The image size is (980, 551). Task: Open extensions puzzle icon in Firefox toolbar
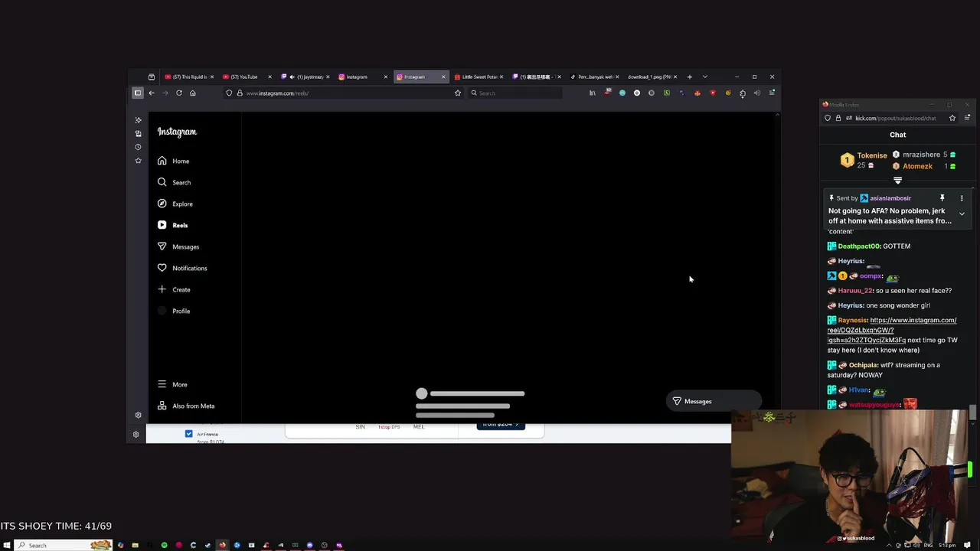tap(743, 93)
